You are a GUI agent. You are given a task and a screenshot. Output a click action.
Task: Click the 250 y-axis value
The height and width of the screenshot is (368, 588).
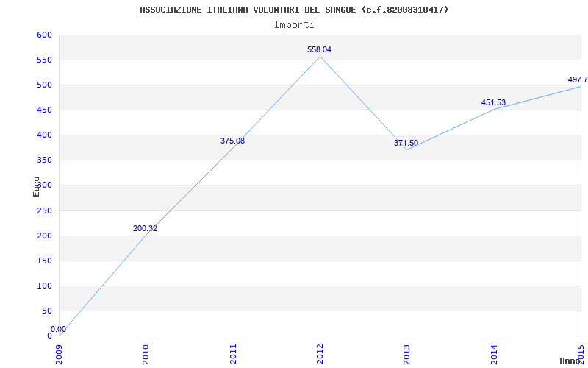(44, 210)
